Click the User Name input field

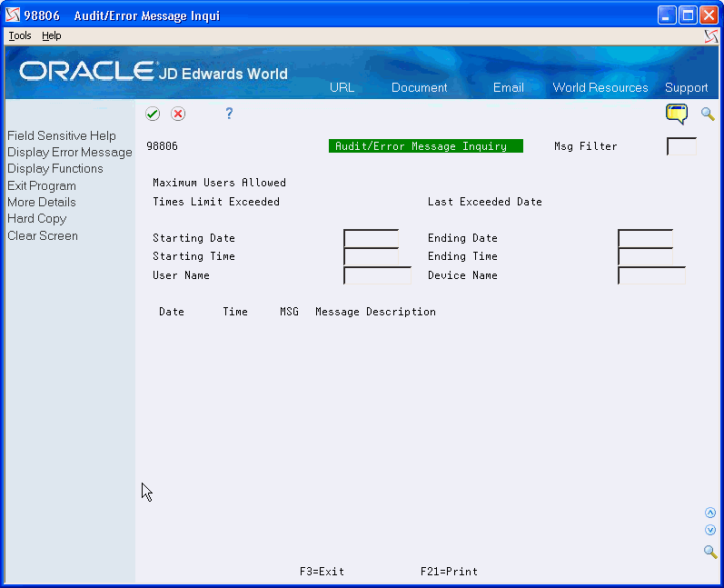tap(377, 275)
